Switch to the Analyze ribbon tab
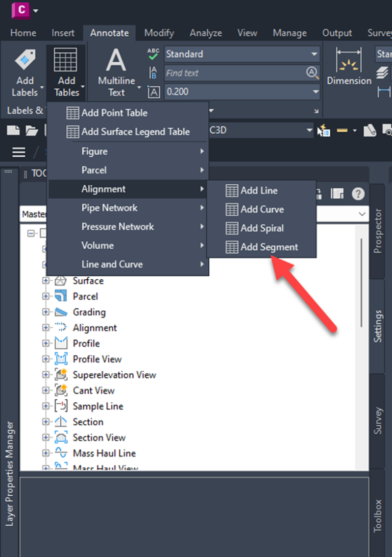The width and height of the screenshot is (392, 557). tap(206, 33)
